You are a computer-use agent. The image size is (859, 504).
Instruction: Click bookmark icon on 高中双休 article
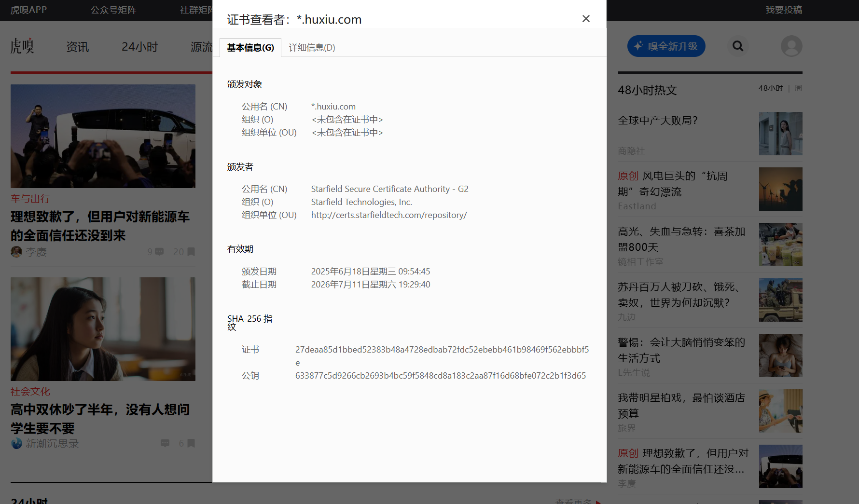(x=191, y=443)
